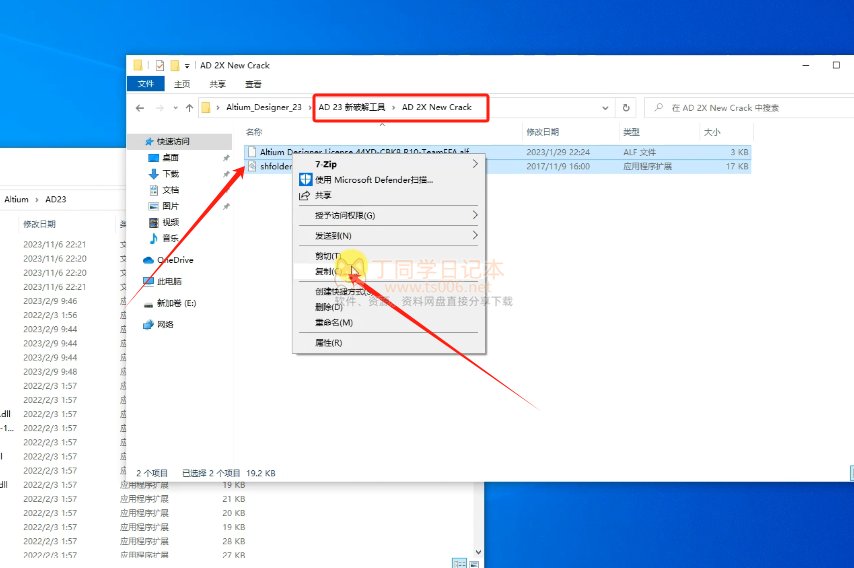The image size is (854, 568).
Task: Click the Up one level arrow
Action: point(188,107)
